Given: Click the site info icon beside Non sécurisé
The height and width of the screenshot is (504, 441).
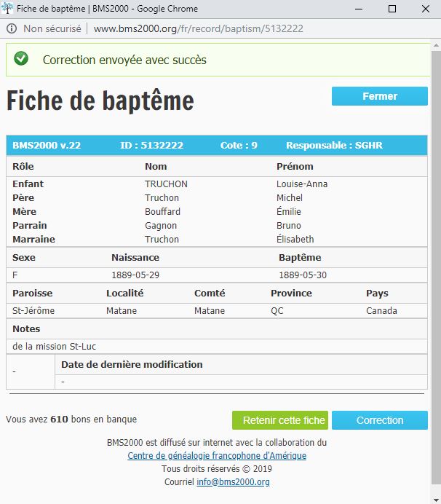Looking at the screenshot, I should (12, 28).
